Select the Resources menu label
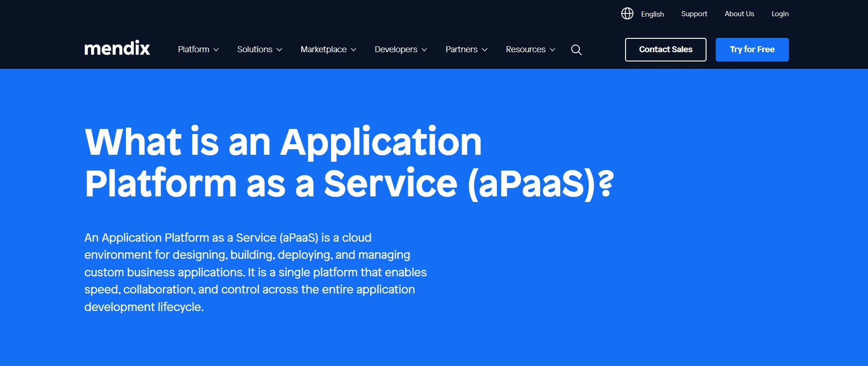The width and height of the screenshot is (868, 366). (526, 49)
